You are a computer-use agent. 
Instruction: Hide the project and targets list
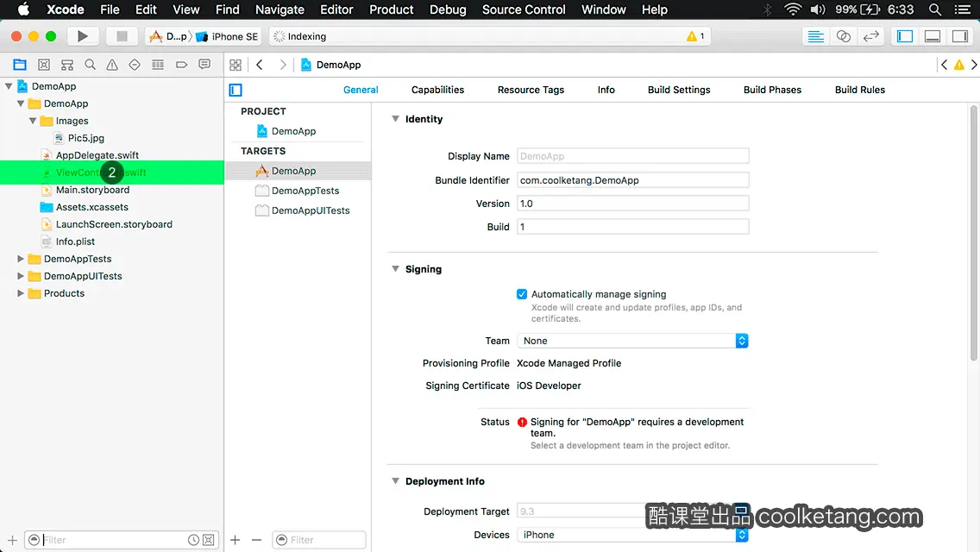pyautogui.click(x=236, y=90)
